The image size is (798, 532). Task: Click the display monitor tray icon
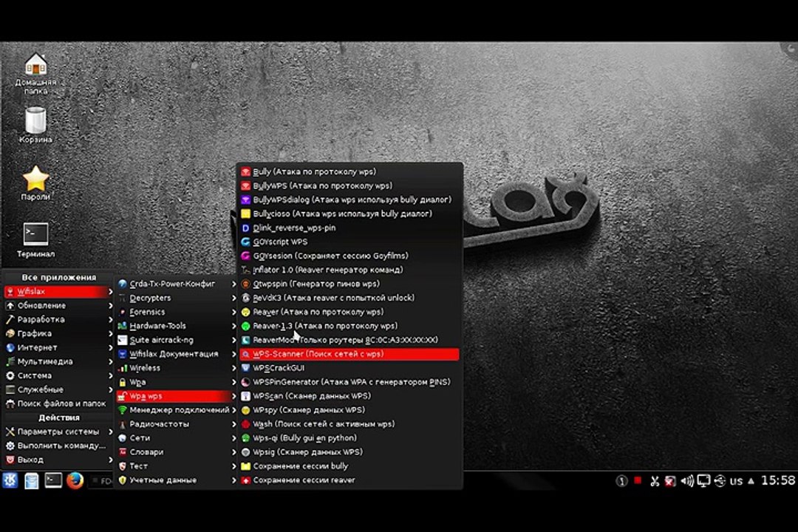[x=703, y=480]
